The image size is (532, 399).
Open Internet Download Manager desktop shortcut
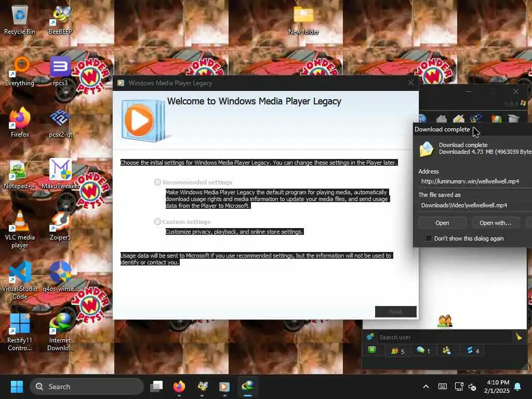pyautogui.click(x=60, y=332)
